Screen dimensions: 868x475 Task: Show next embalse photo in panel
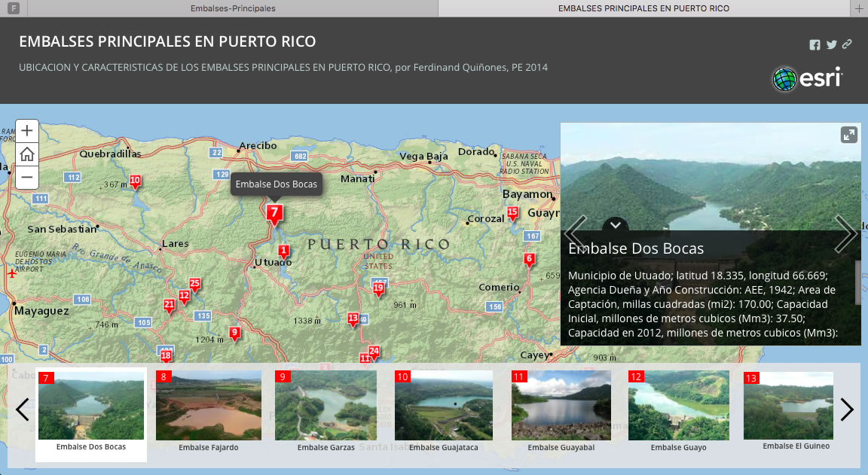pos(845,234)
